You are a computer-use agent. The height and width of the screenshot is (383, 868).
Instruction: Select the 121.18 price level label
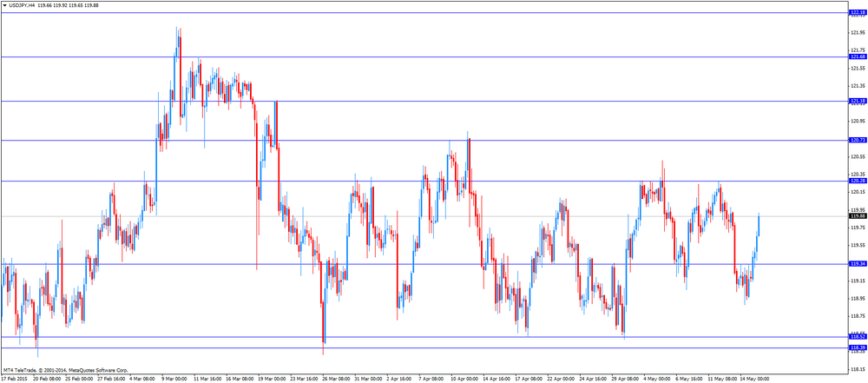tap(858, 101)
